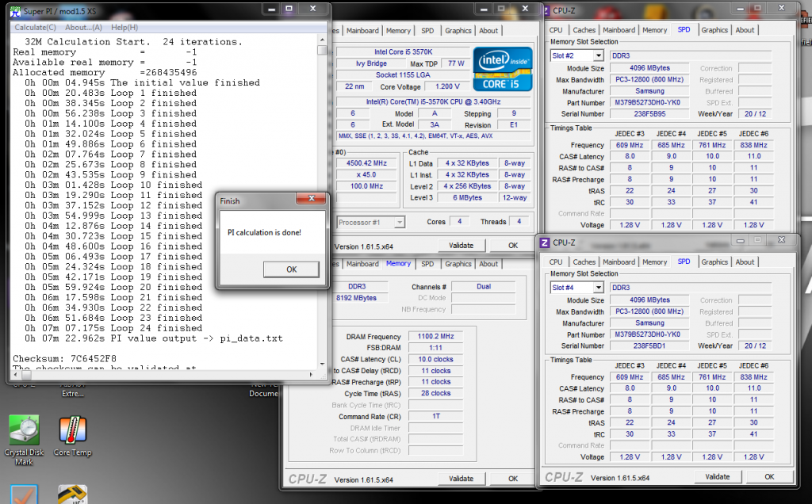Click the Super PI vertical scrollbar up arrow

coord(323,40)
